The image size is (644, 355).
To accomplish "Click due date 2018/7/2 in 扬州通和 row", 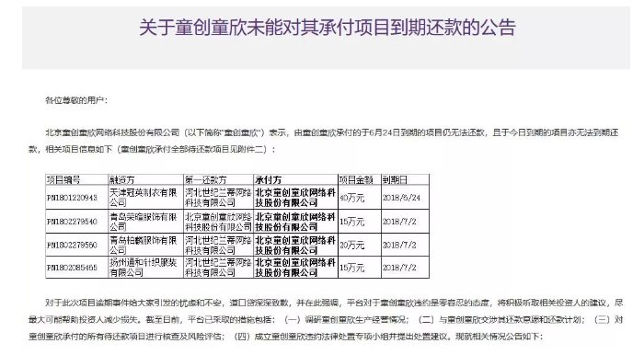I will [406, 268].
